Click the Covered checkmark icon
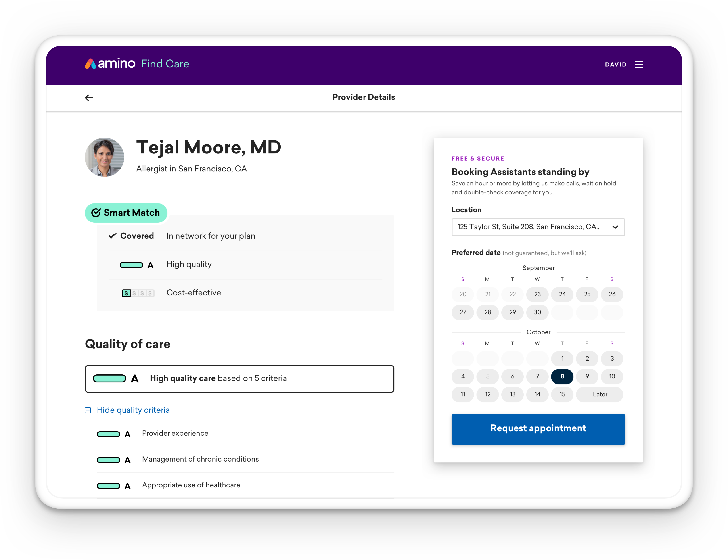The image size is (728, 560). pyautogui.click(x=113, y=236)
